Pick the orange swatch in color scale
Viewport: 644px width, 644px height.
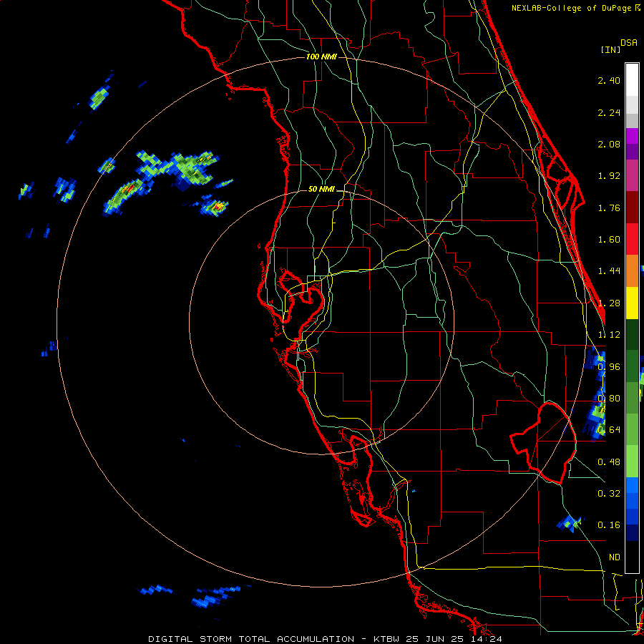tap(632, 270)
